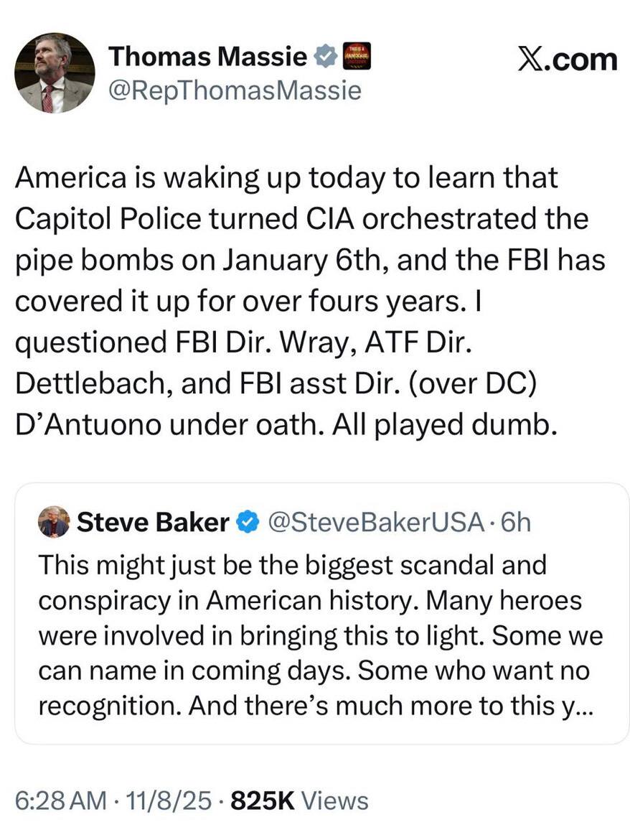Image resolution: width=630 pixels, height=840 pixels.
Task: Click the Views label at the bottom
Action: tap(334, 801)
